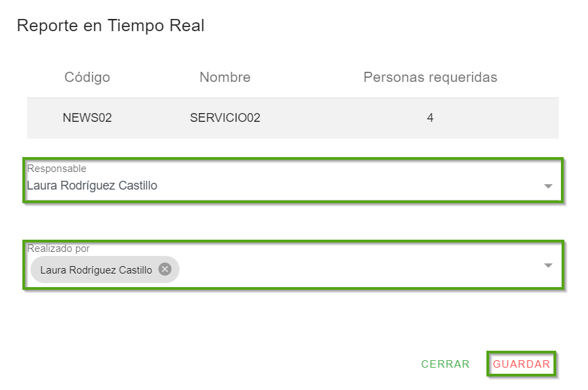Click the SERVICIO02 name cell
This screenshot has height=390, width=588.
225,118
